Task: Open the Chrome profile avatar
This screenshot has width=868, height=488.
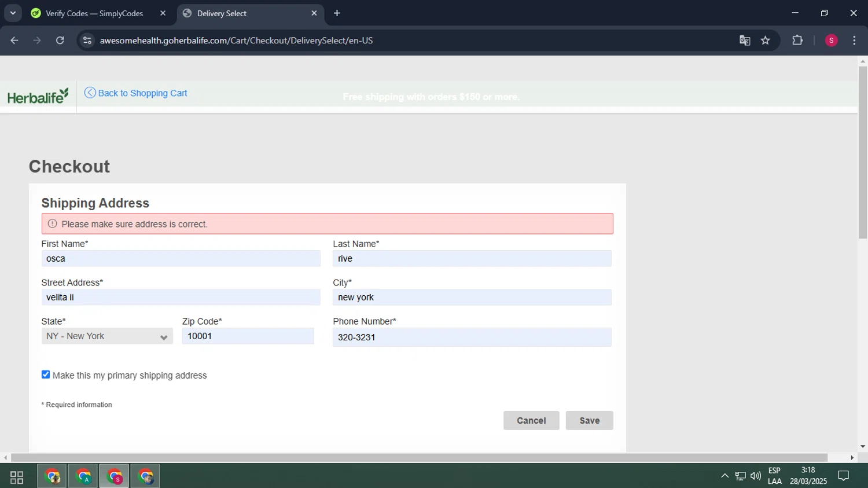Action: click(x=831, y=41)
